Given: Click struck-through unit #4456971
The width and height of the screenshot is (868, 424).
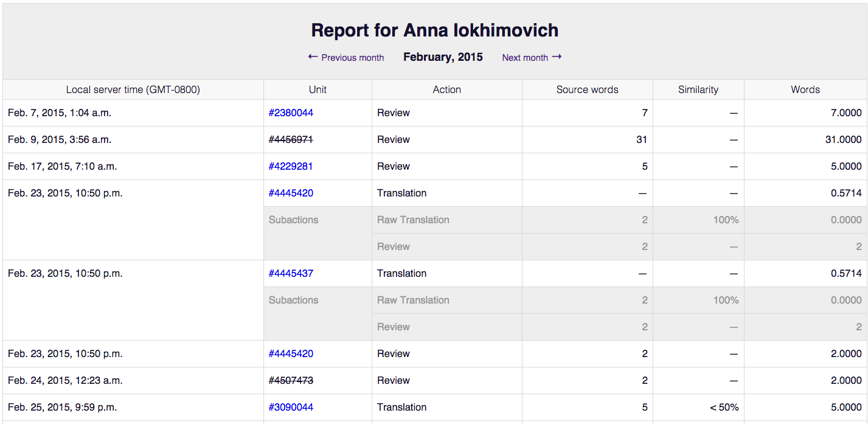Looking at the screenshot, I should pos(291,139).
